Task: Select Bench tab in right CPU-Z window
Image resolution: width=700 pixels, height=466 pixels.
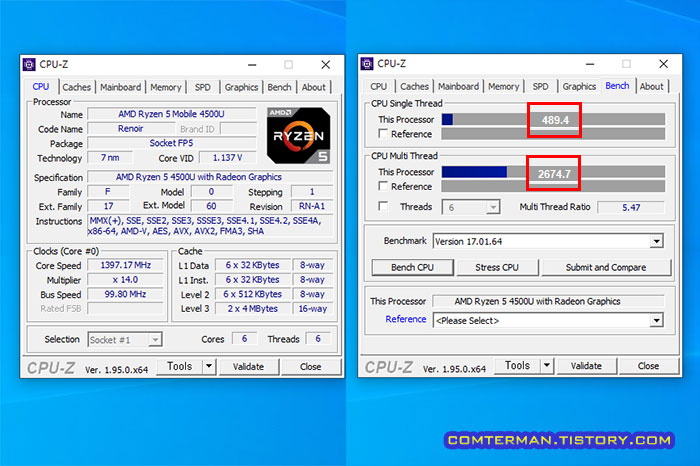Action: (617, 86)
